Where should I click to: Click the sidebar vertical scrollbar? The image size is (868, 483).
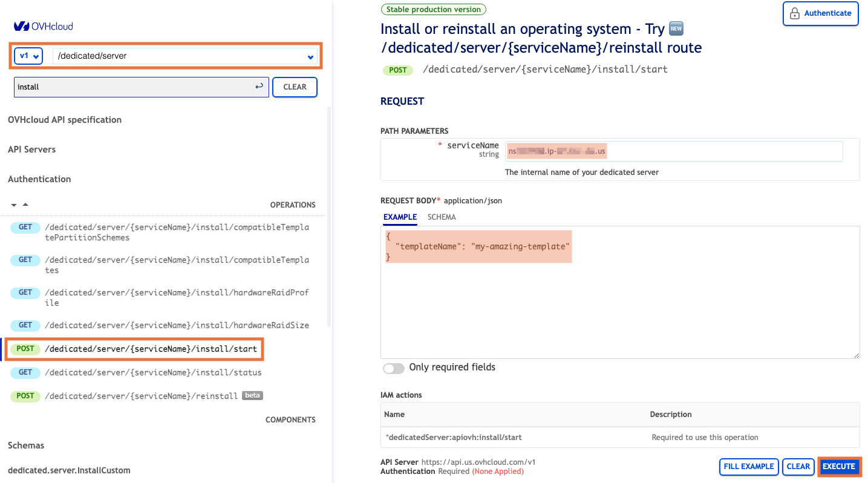(x=329, y=218)
